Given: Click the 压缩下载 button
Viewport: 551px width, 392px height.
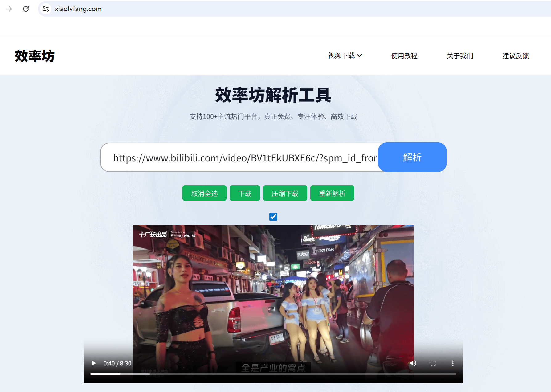Looking at the screenshot, I should pyautogui.click(x=285, y=193).
